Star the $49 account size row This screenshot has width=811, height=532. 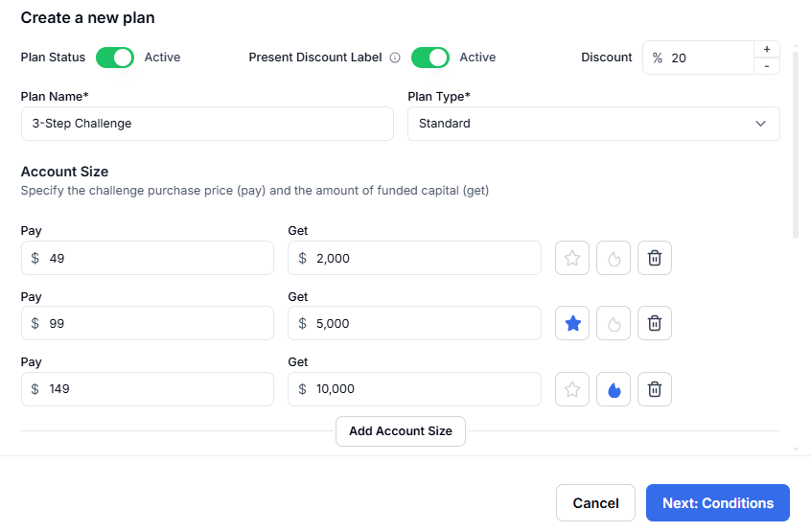572,258
